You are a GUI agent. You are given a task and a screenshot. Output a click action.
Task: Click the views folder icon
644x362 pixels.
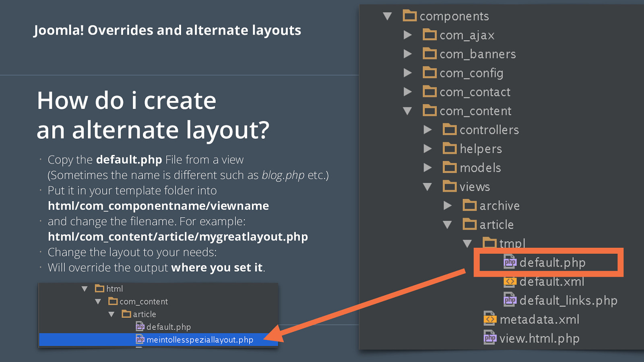[x=450, y=186]
